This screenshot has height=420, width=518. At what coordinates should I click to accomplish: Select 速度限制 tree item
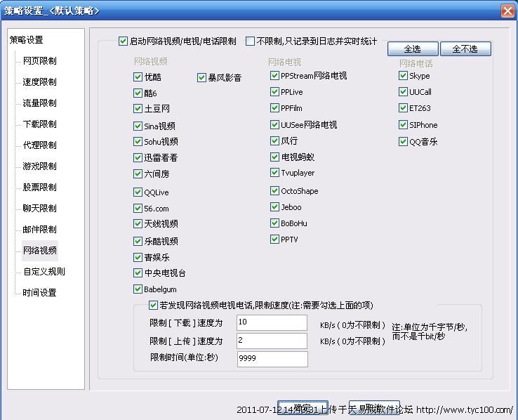[39, 82]
